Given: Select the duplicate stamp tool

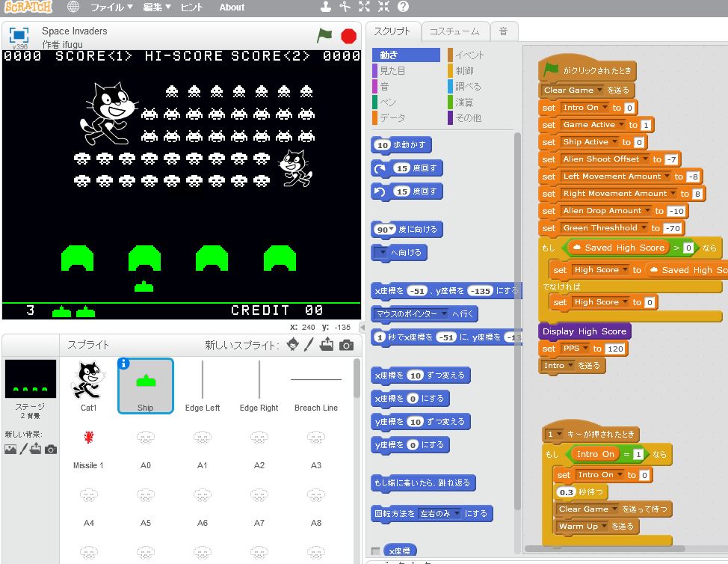Looking at the screenshot, I should pos(325,7).
